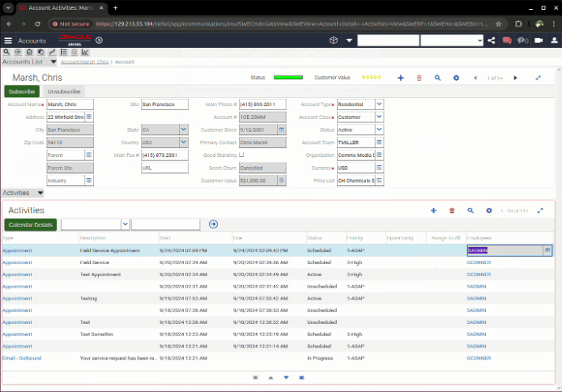Open Appointment link in Test Somethin row

click(17, 334)
